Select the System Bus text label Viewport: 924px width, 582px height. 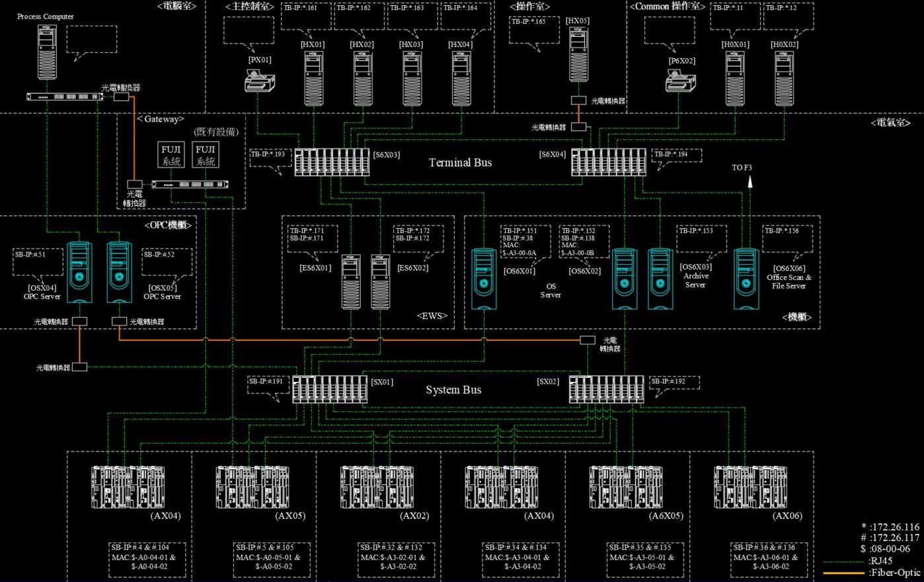coord(453,390)
